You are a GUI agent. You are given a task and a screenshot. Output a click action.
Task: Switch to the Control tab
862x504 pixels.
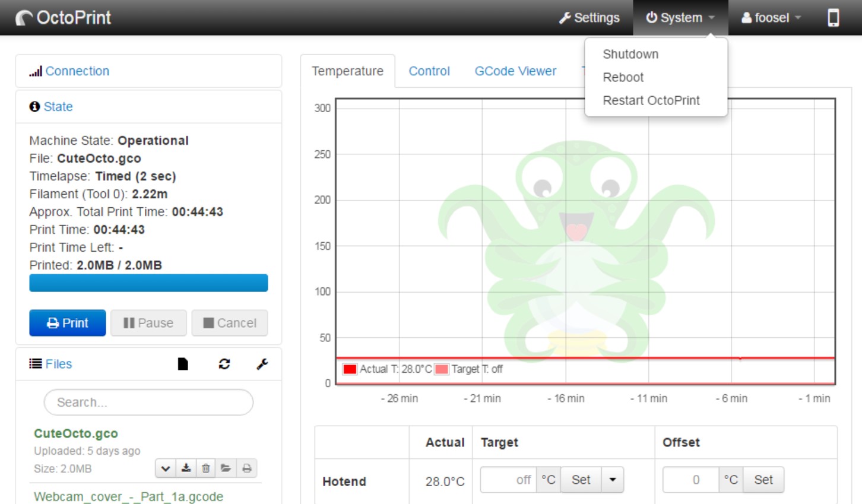click(x=429, y=71)
